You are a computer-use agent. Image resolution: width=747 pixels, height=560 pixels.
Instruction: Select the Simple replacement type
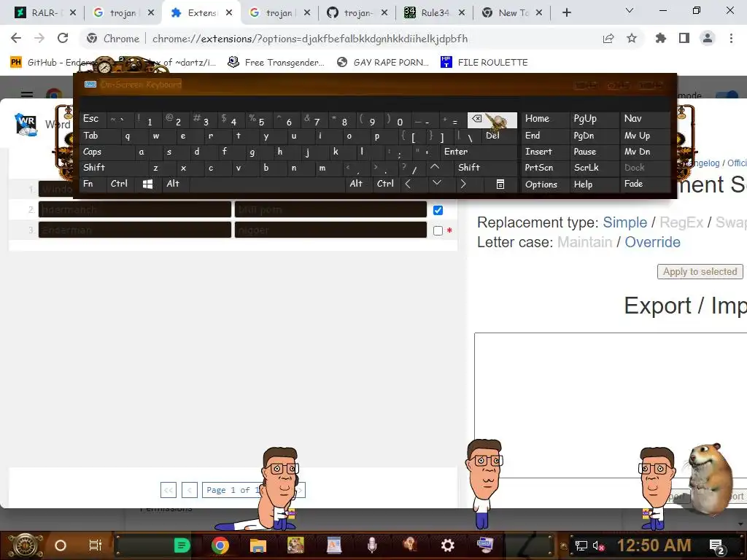[x=624, y=222]
